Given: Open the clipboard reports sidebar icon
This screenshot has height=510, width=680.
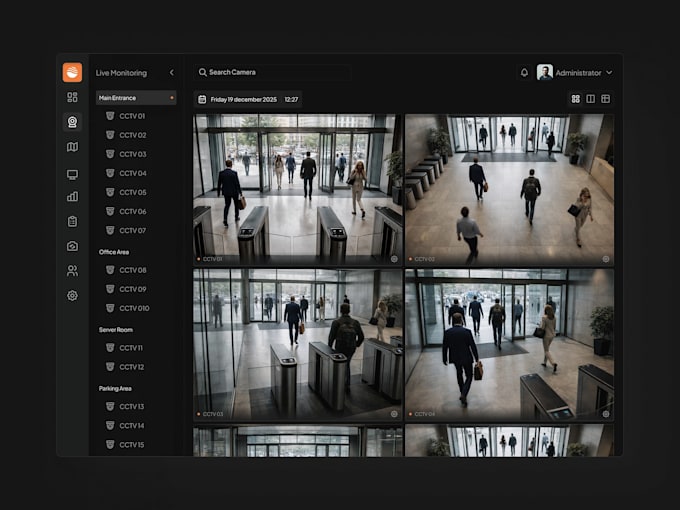Looking at the screenshot, I should [72, 221].
